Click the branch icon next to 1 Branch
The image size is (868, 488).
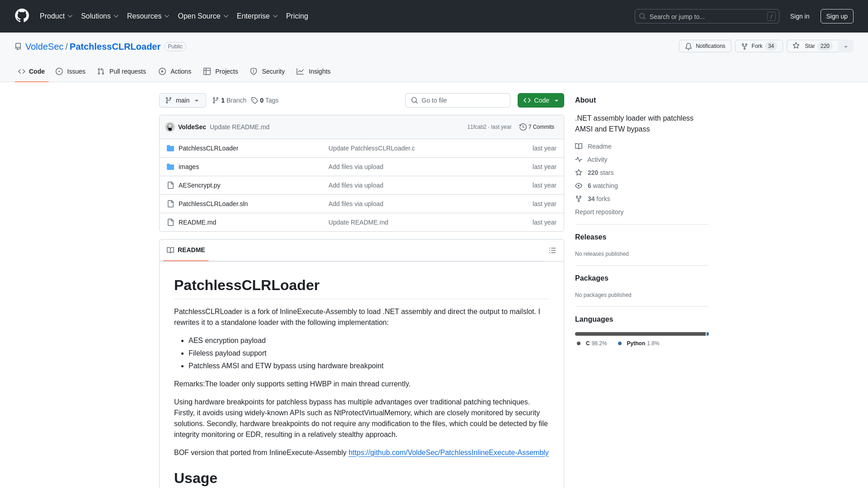(216, 100)
